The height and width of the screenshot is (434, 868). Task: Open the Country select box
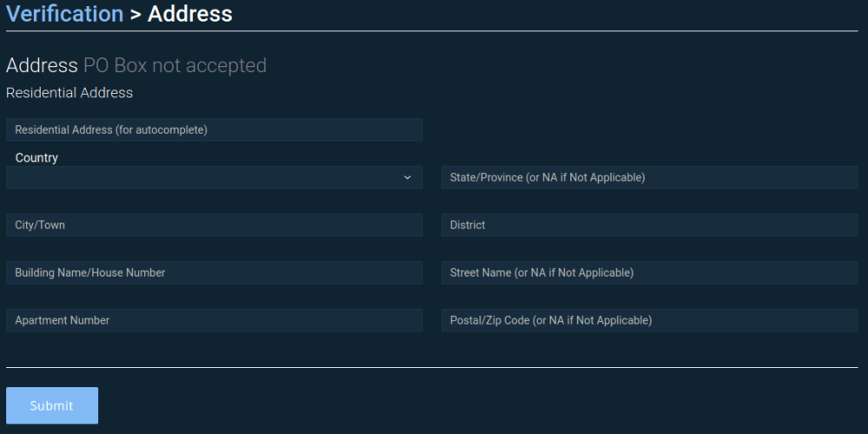(208, 177)
